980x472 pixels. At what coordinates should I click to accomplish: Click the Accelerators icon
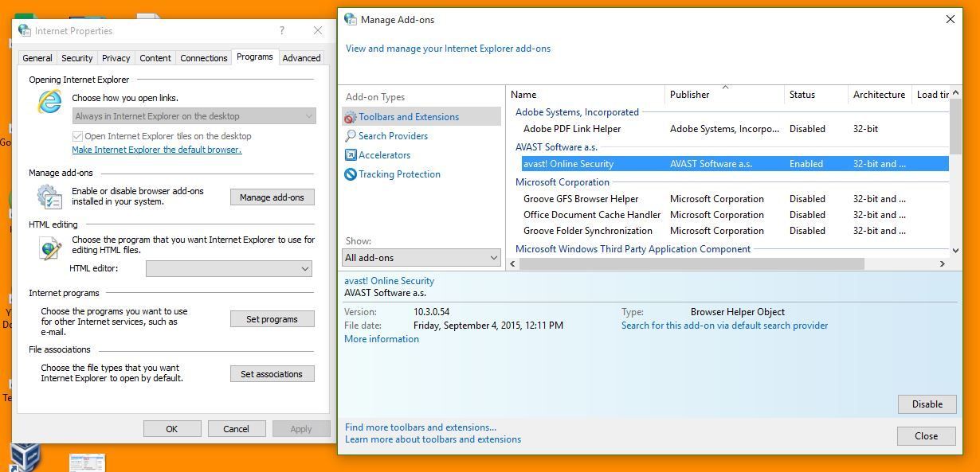pyautogui.click(x=351, y=155)
